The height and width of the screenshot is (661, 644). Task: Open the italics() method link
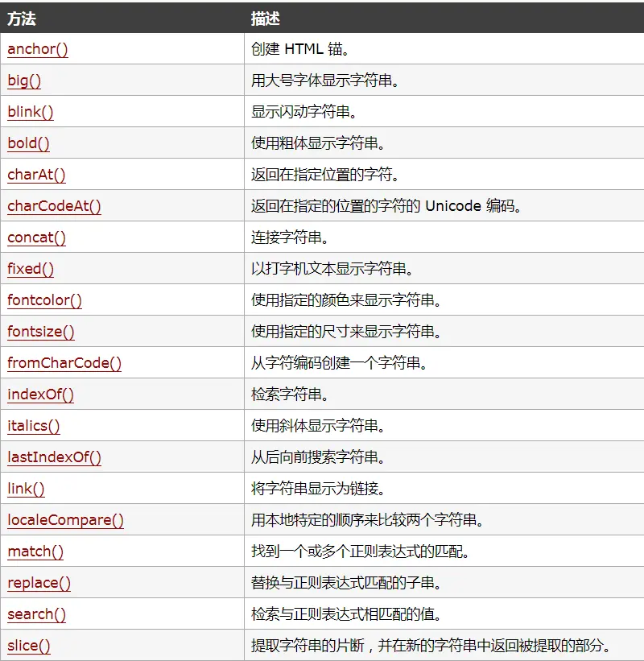[x=33, y=426]
